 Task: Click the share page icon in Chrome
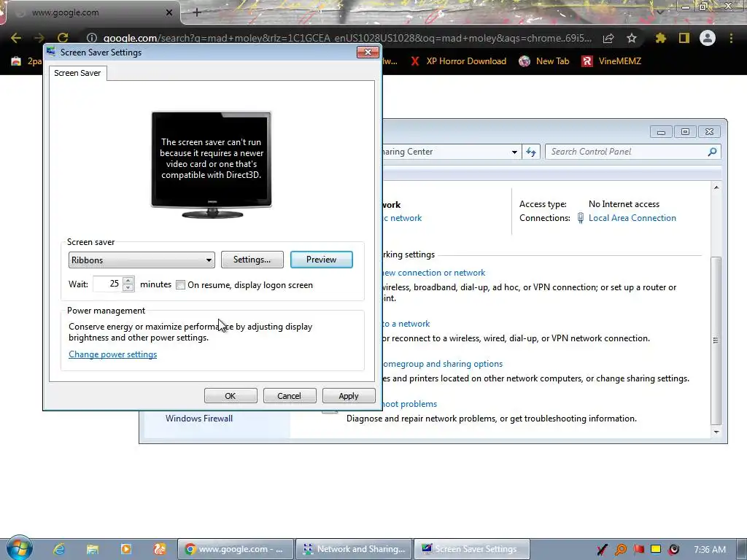pyautogui.click(x=608, y=38)
